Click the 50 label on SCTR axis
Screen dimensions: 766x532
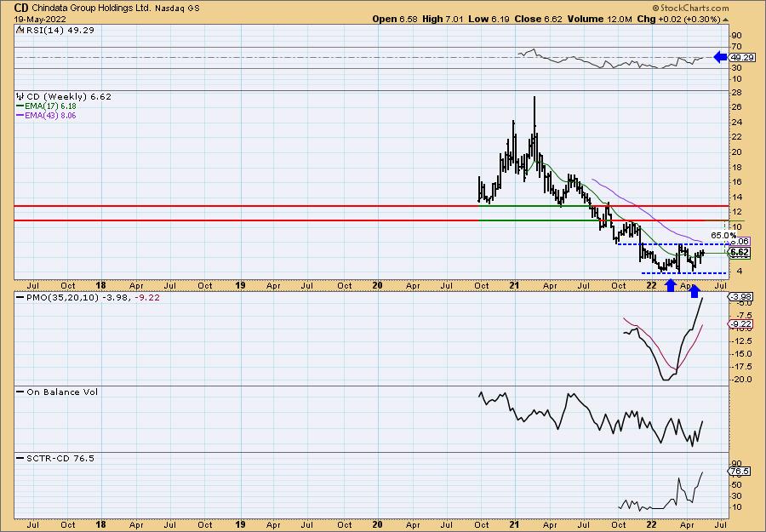pyautogui.click(x=736, y=484)
